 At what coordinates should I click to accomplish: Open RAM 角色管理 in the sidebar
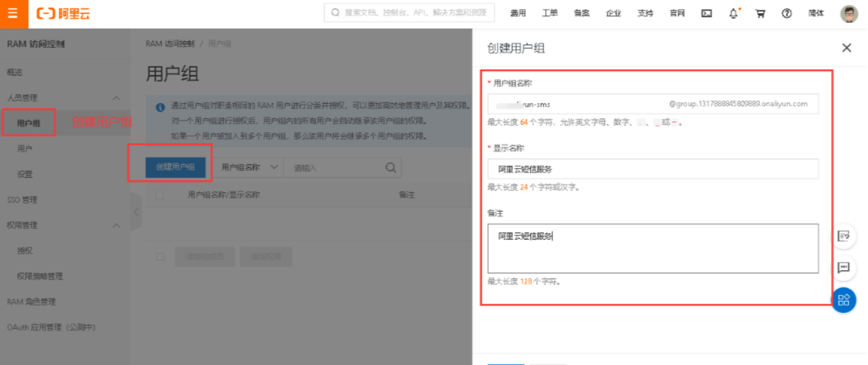31,302
